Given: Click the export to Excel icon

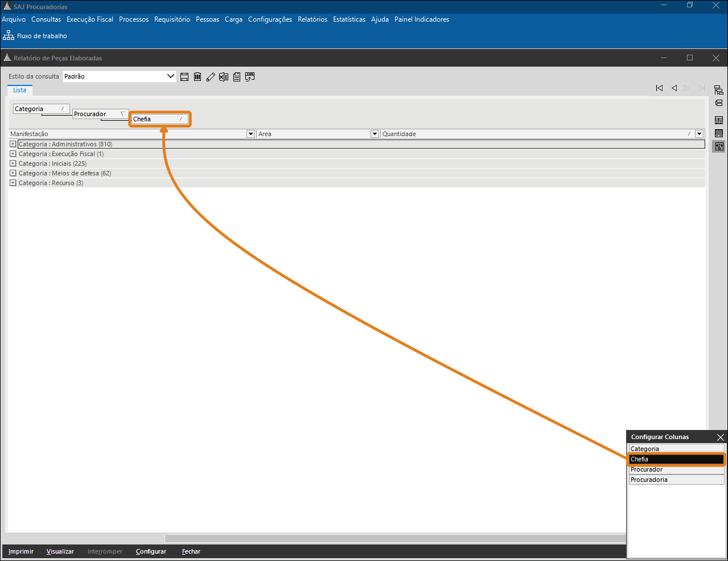Looking at the screenshot, I should click(x=224, y=77).
